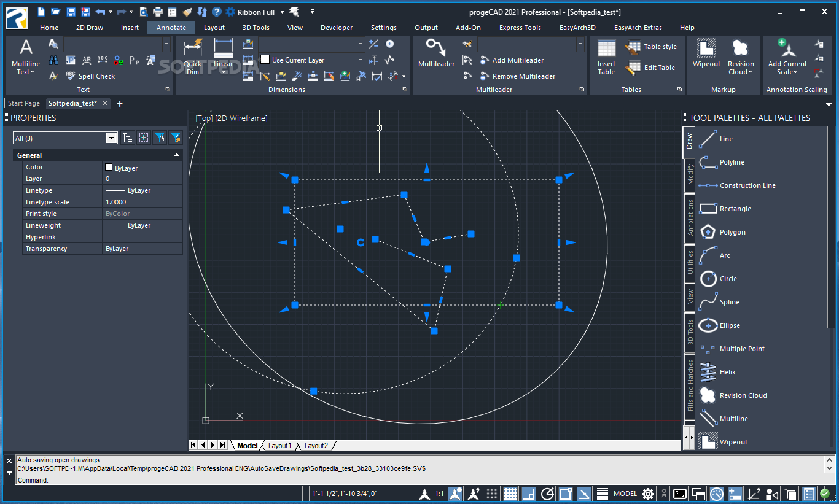
Task: Toggle ortho mode in the status bar
Action: click(529, 494)
